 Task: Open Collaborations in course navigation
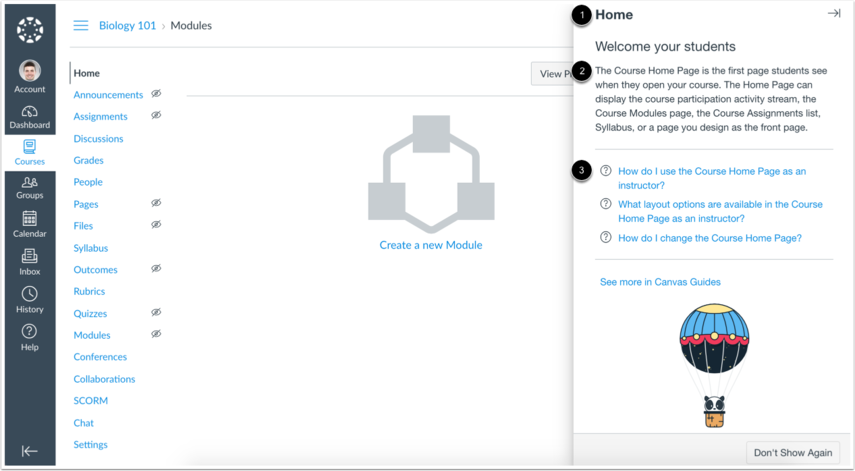pos(104,379)
